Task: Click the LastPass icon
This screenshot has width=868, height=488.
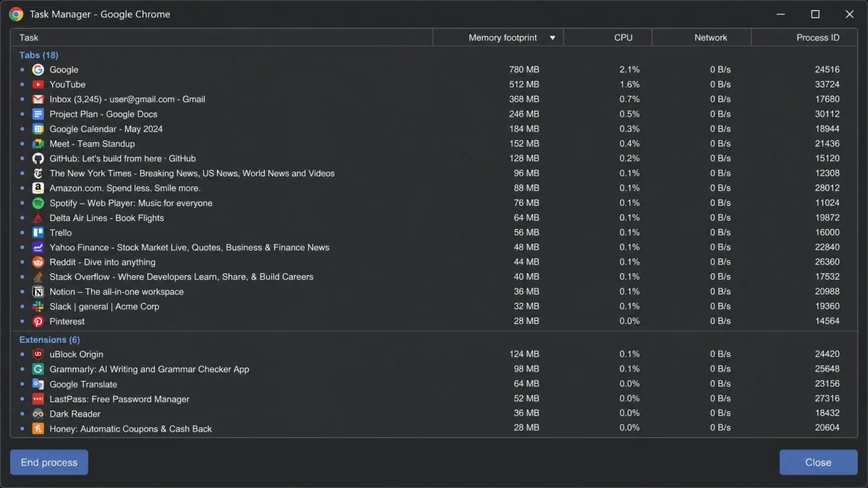Action: click(38, 399)
